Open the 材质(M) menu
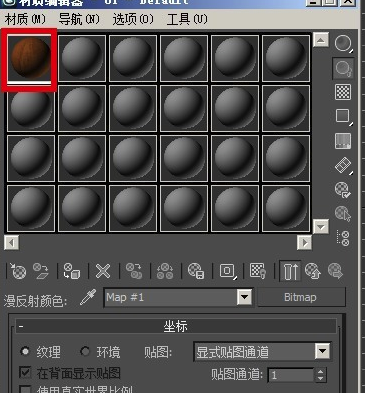This screenshot has width=365, height=393. 25,19
